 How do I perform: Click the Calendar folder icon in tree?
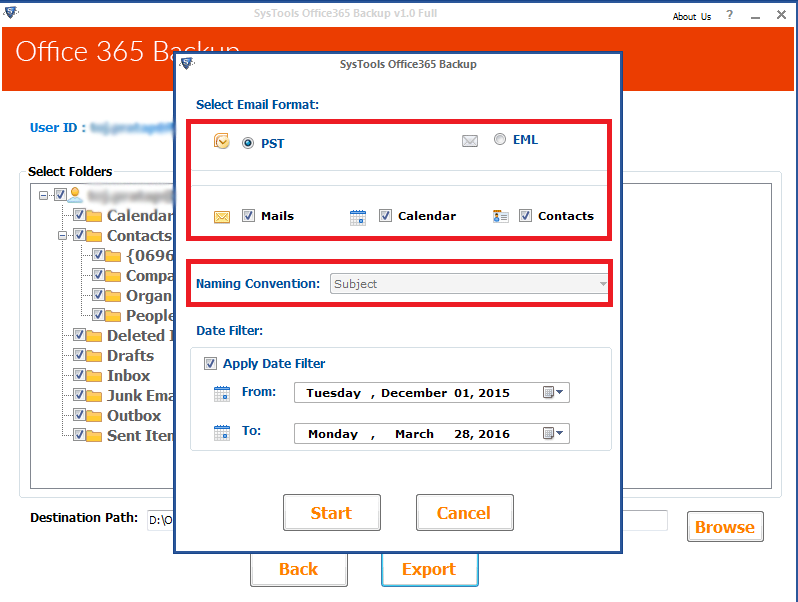[x=94, y=216]
